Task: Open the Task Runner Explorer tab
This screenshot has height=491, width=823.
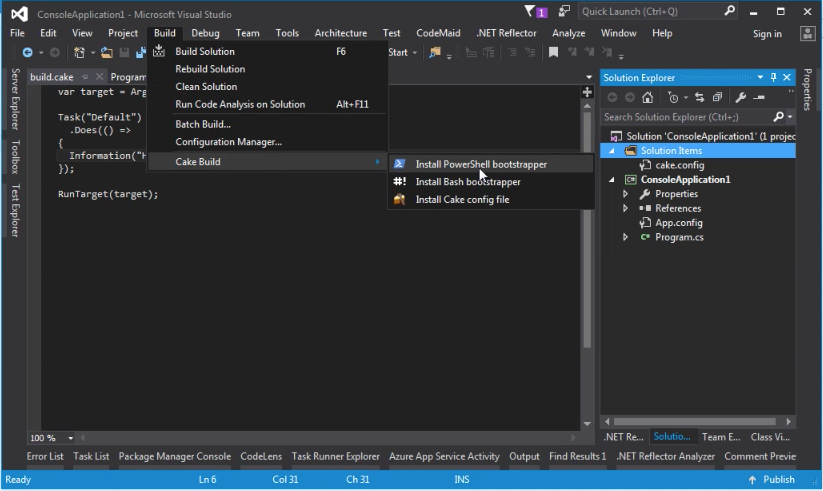Action: coord(336,456)
